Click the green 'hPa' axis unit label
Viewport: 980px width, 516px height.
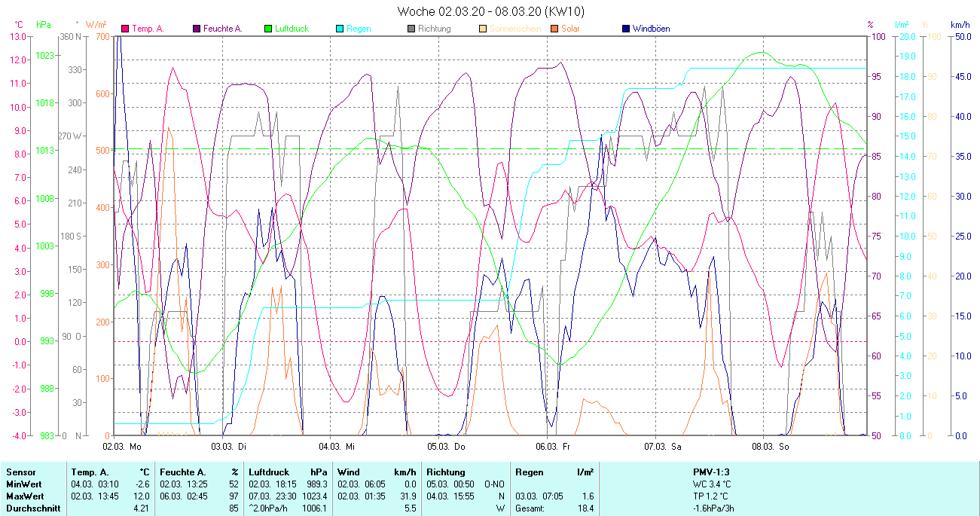tap(44, 25)
